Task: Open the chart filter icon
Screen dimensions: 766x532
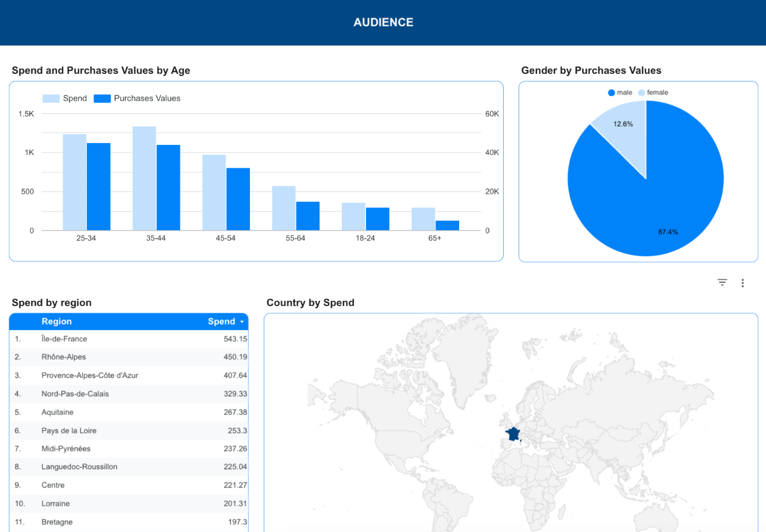Action: click(722, 282)
